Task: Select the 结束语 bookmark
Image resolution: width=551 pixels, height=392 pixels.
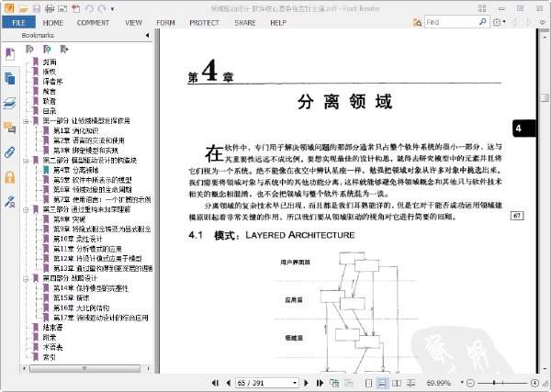Action: click(x=52, y=328)
